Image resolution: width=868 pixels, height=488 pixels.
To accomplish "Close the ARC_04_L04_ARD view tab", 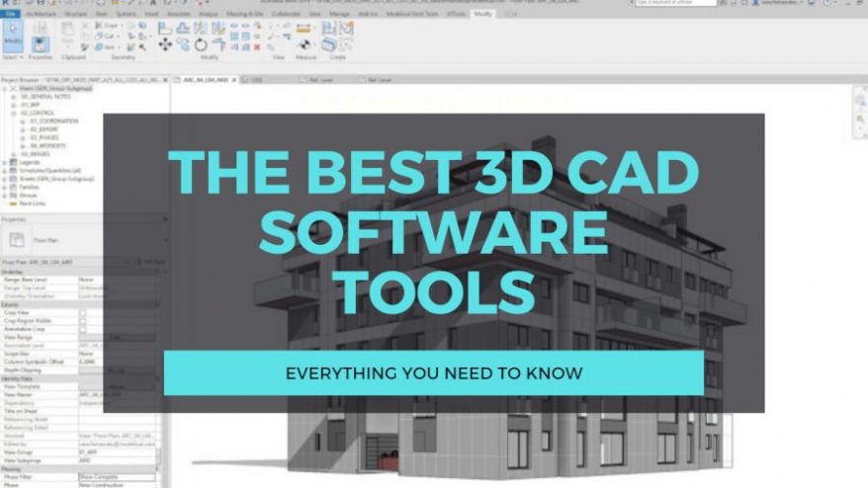I will click(234, 80).
